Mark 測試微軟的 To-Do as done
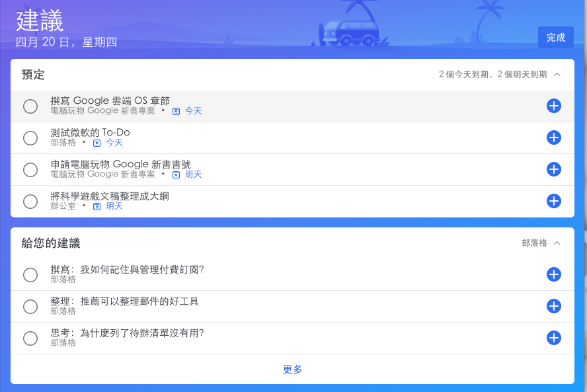587x392 pixels. point(30,138)
